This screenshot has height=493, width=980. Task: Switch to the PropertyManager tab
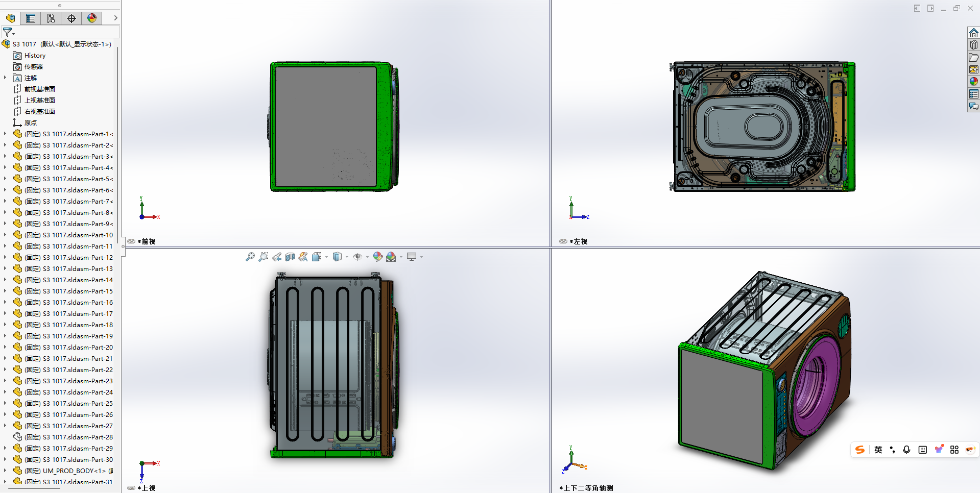[31, 18]
